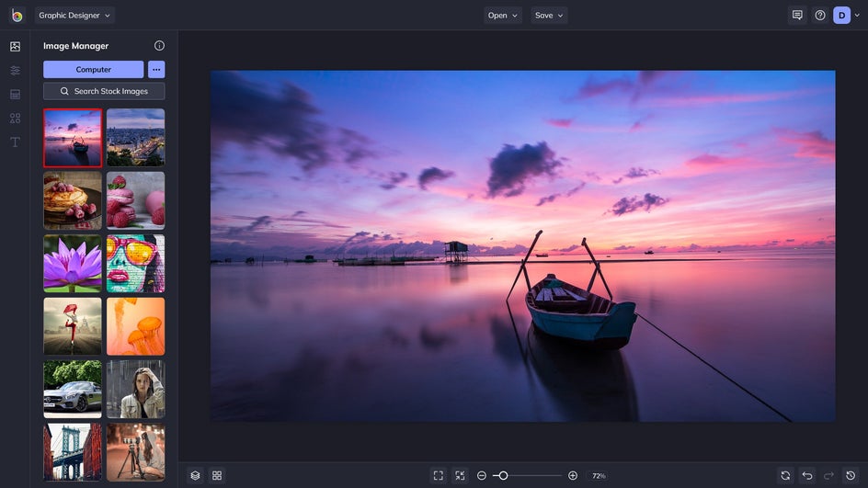The height and width of the screenshot is (488, 868).
Task: Click the 72% zoom value
Action: [x=599, y=476]
